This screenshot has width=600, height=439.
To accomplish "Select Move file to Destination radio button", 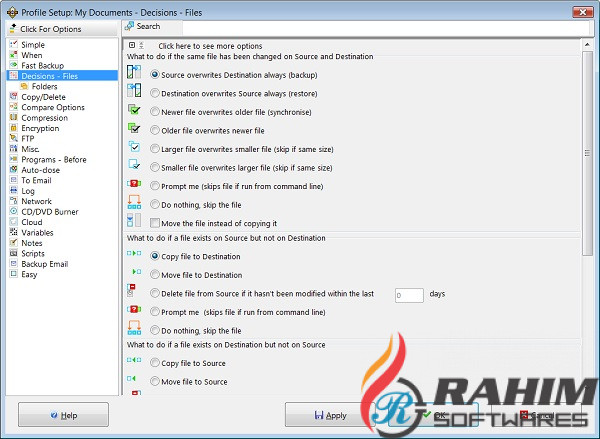I will [x=155, y=274].
